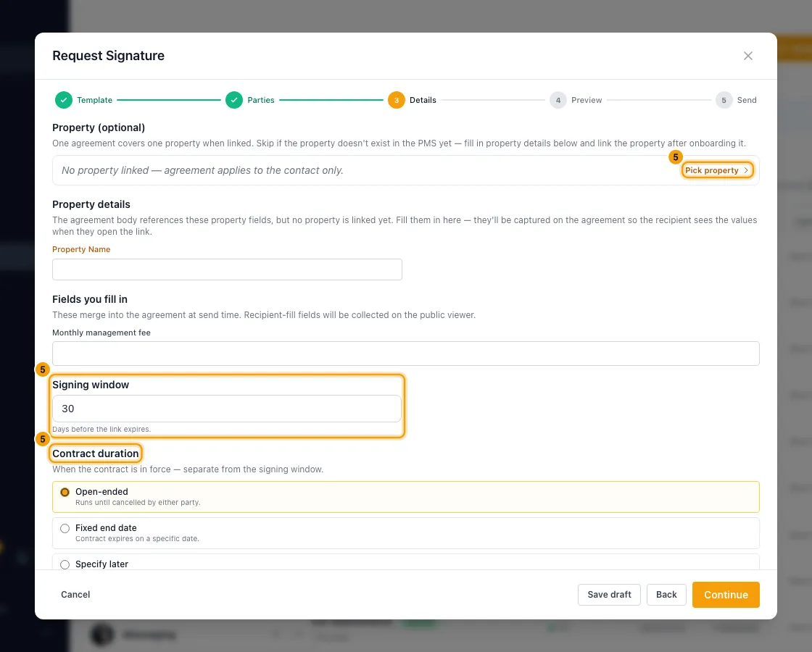This screenshot has width=812, height=652.
Task: Click the 'Contract duration' heading
Action: click(x=95, y=454)
